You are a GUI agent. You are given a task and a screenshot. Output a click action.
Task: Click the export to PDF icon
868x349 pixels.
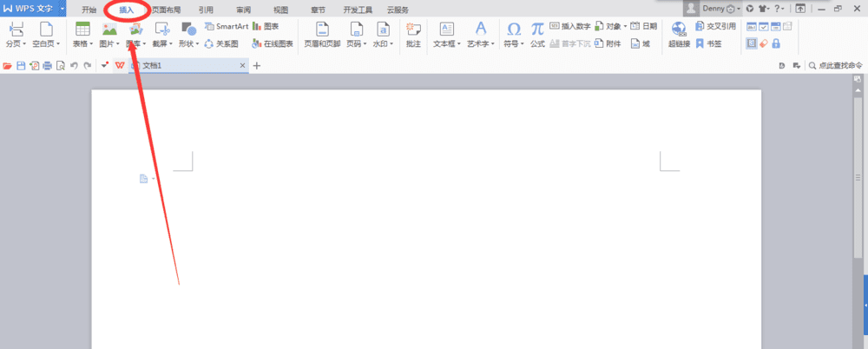coord(35,65)
